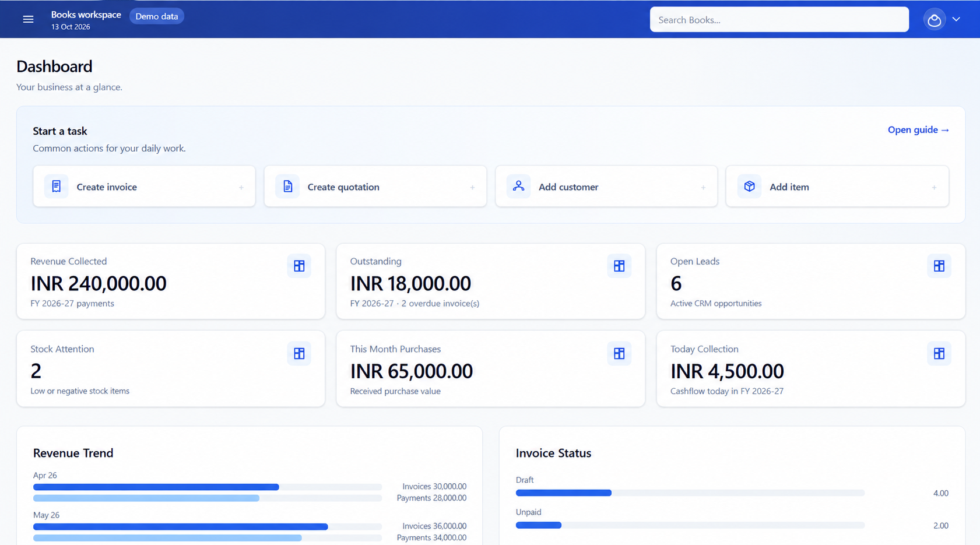Open Revenue Collected card grid icon

point(299,266)
